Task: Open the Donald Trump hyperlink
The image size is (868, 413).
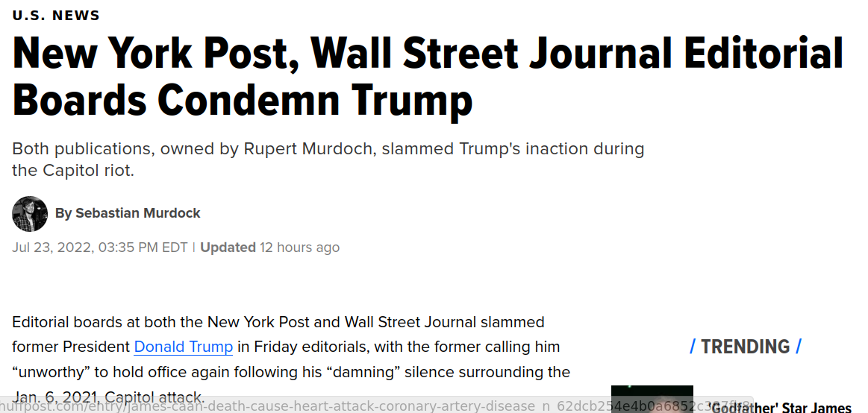Action: pyautogui.click(x=184, y=347)
